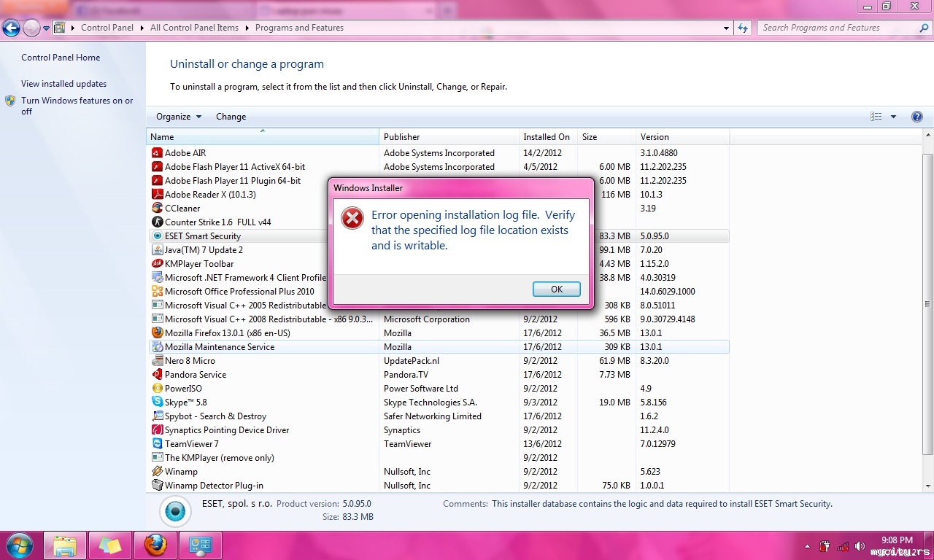Select the Adobe Flash Player ActiveX icon

[157, 167]
